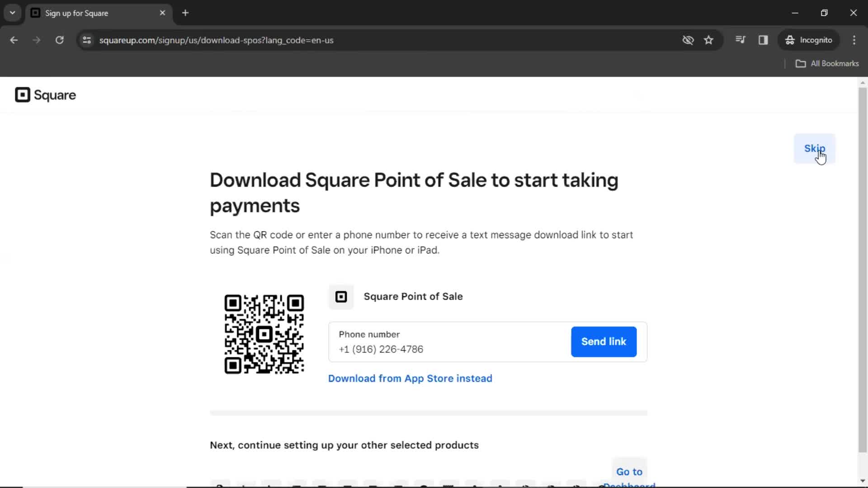Select the Sign up for Square tab
Image resolution: width=868 pixels, height=488 pixels.
98,13
